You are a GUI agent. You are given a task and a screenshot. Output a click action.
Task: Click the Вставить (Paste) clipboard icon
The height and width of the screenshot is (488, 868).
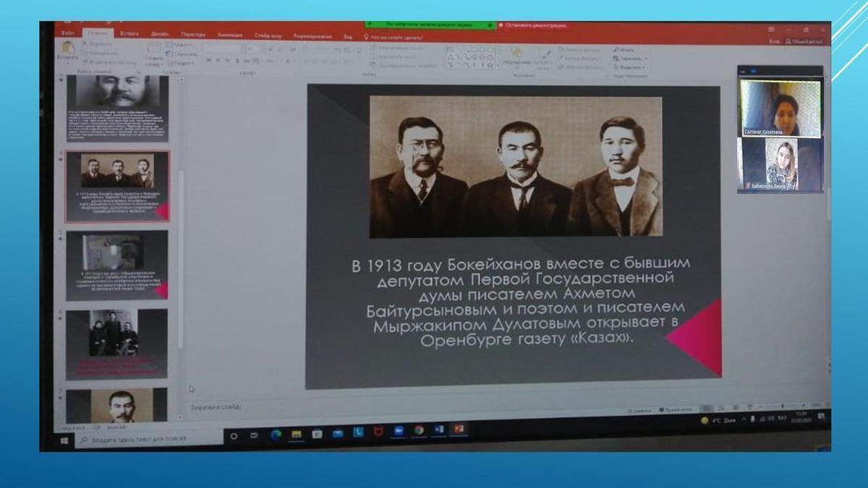click(x=68, y=48)
